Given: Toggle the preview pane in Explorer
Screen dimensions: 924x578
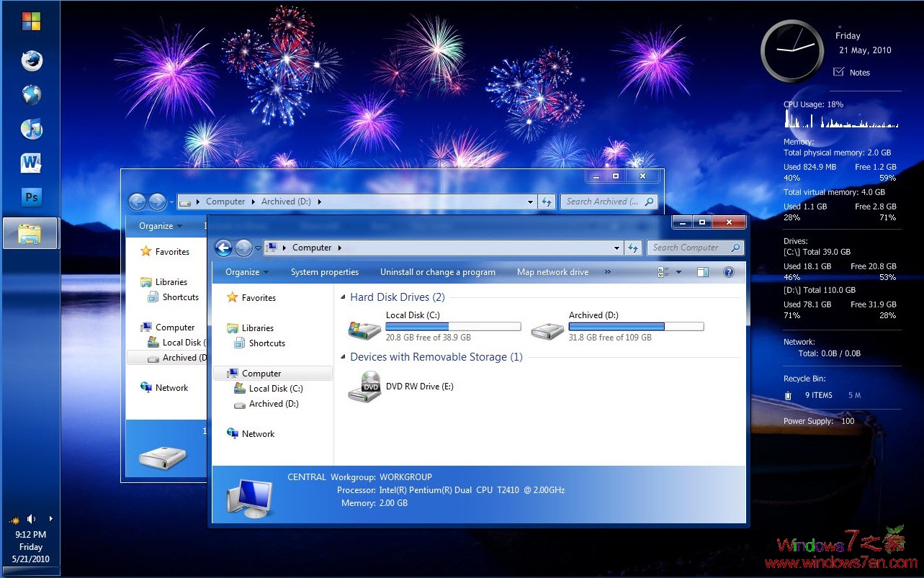Looking at the screenshot, I should point(702,271).
